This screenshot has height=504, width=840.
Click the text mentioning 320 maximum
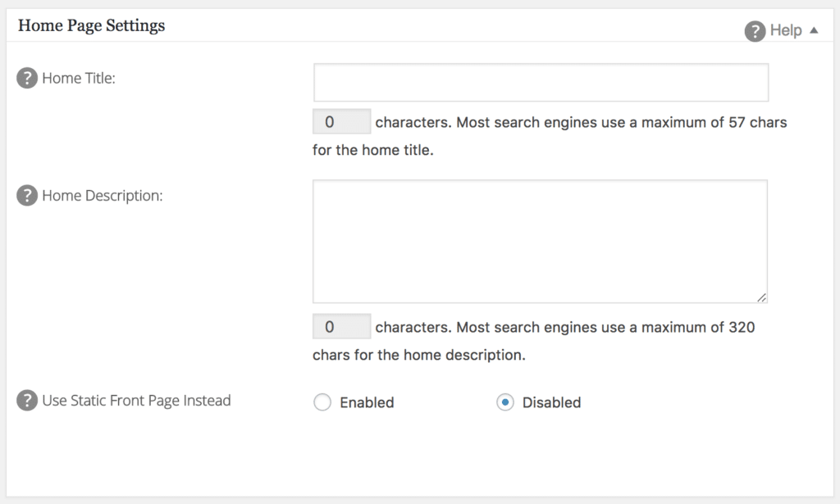tap(533, 341)
